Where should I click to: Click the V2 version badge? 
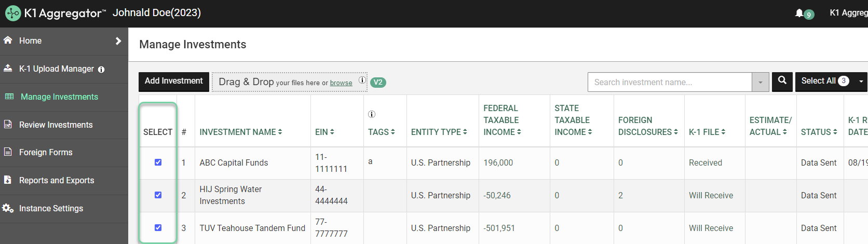378,83
